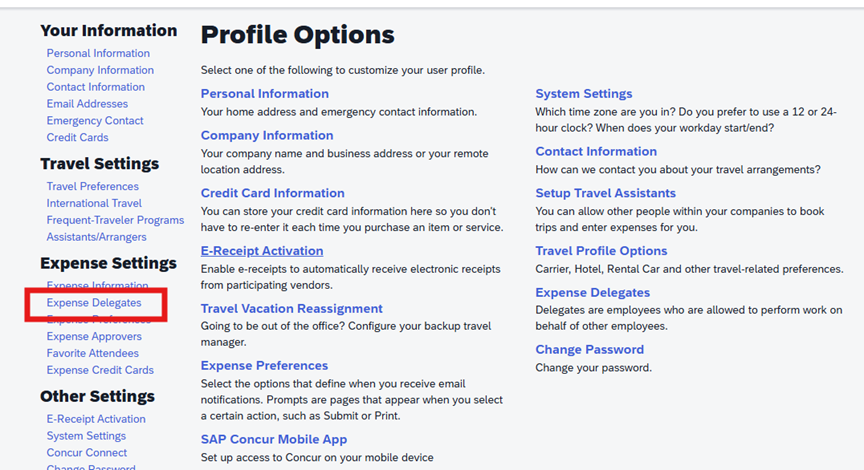Go to Travel Preferences in sidebar
This screenshot has width=864, height=470.
click(92, 187)
